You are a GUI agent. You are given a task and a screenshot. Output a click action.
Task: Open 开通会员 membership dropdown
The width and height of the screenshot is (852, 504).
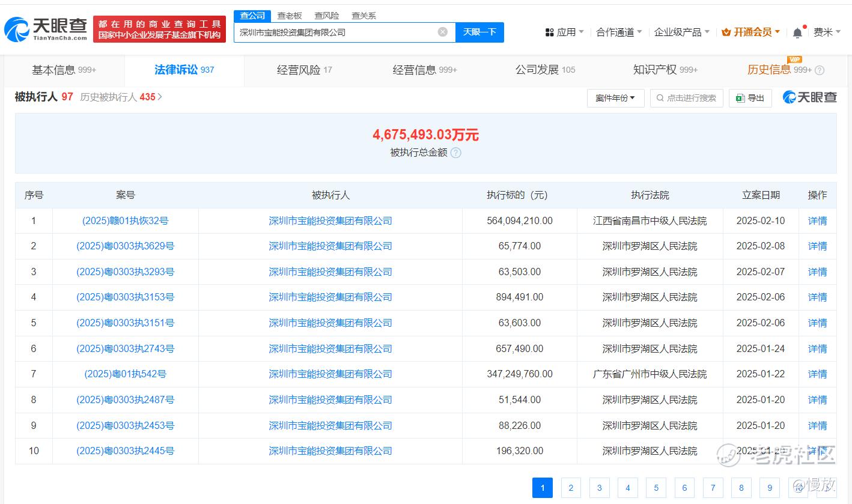[x=750, y=32]
